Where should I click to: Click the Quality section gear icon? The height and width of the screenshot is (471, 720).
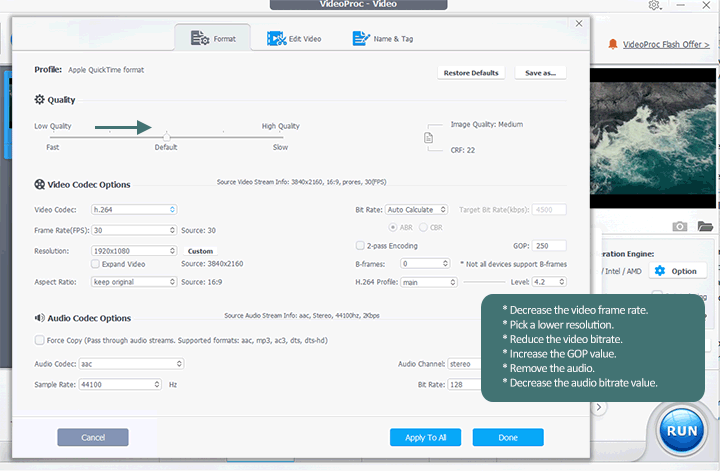[39, 100]
